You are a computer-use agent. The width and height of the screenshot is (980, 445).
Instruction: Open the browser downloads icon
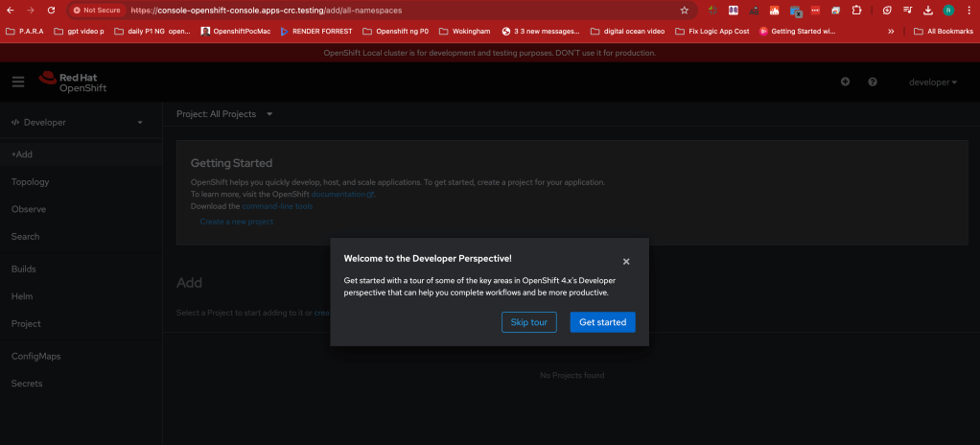pos(928,10)
